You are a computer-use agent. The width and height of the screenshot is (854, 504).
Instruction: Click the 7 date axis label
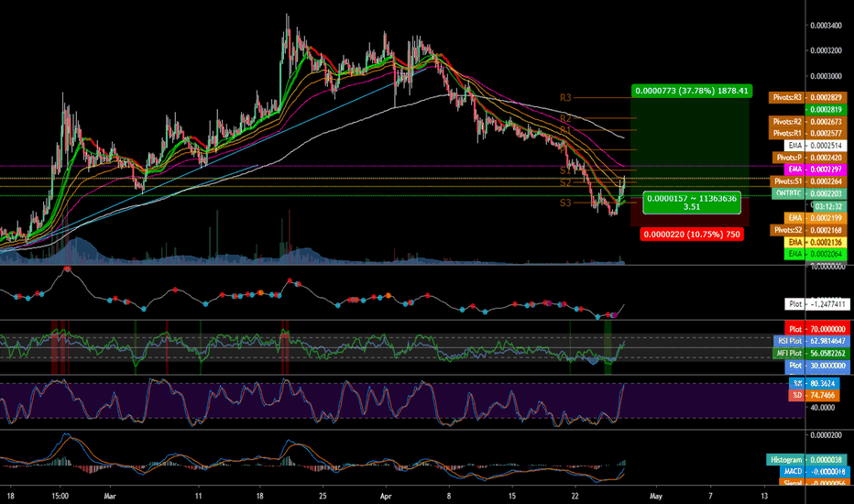[x=710, y=496]
